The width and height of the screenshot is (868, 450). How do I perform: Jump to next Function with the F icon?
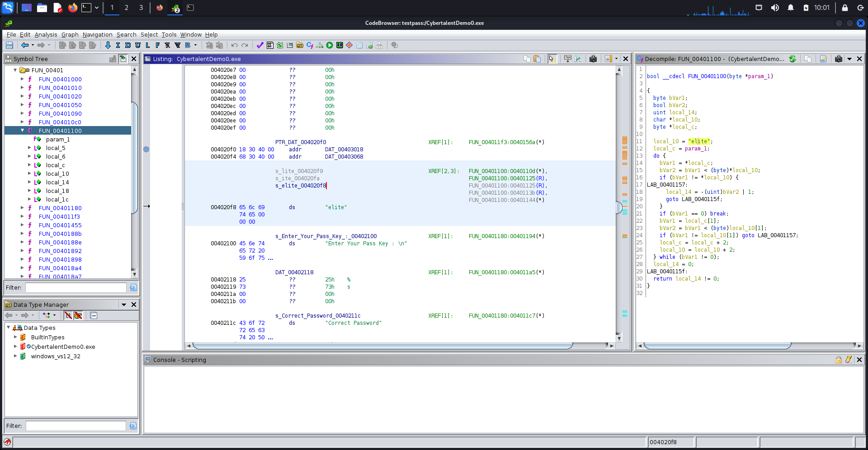coord(158,45)
